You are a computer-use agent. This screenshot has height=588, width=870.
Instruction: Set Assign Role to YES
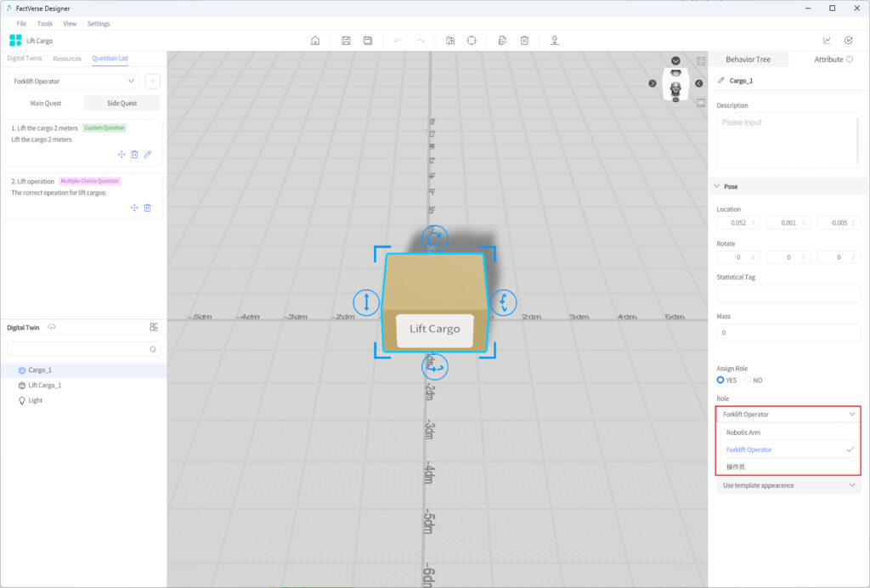pyautogui.click(x=720, y=380)
